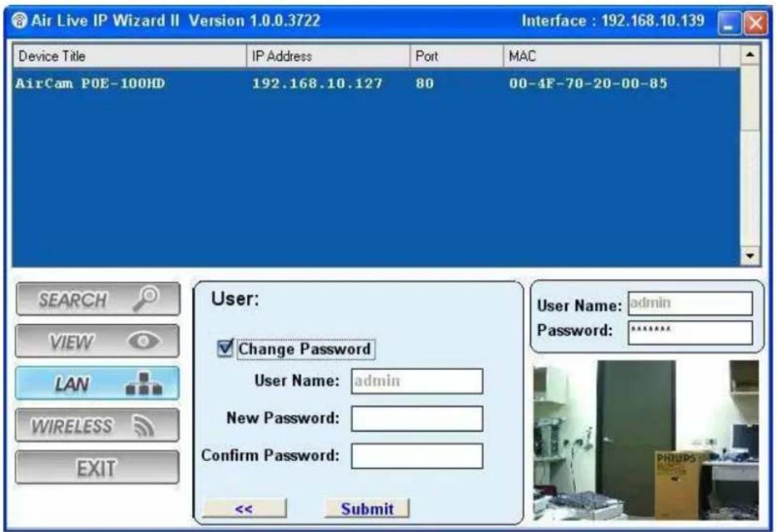Open the VIEW button with eye icon

97,341
